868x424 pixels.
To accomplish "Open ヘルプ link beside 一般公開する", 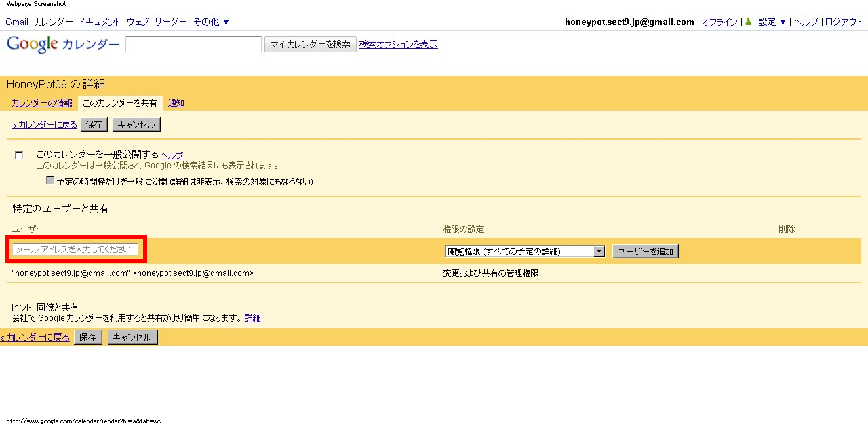I will [172, 155].
